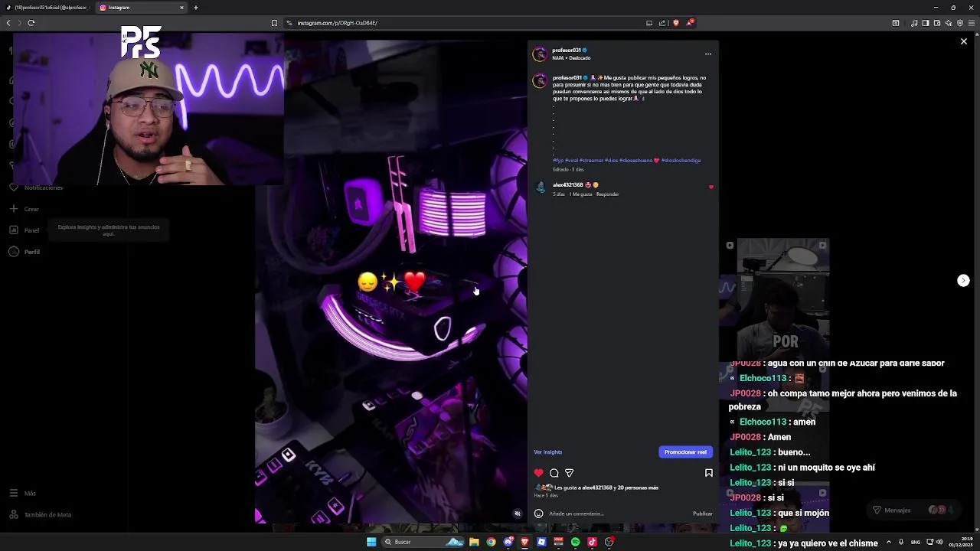Open Crear in Instagram sidebar
The height and width of the screenshot is (551, 980).
click(x=24, y=209)
